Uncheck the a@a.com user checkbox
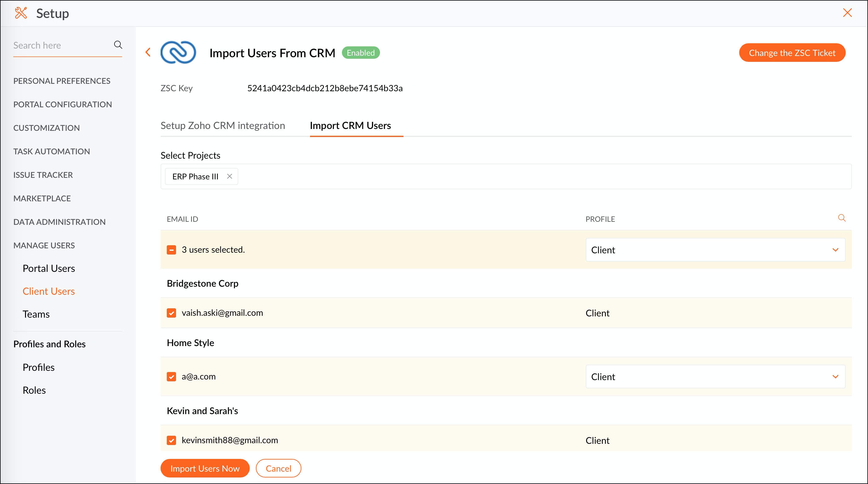 [171, 377]
